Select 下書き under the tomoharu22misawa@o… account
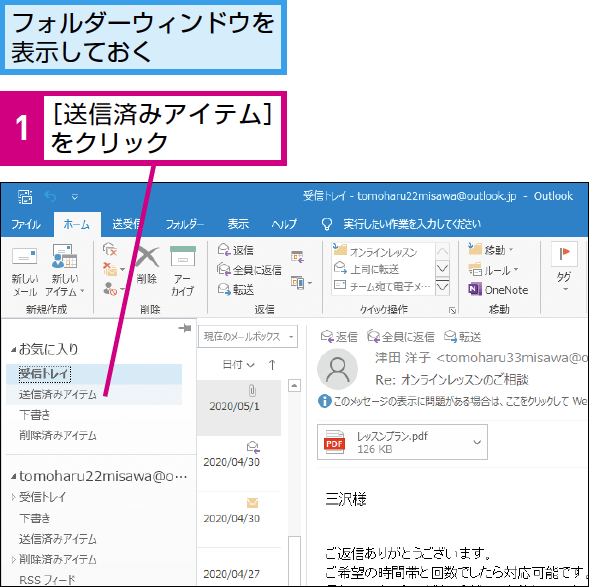Image resolution: width=600 pixels, height=587 pixels. [35, 518]
